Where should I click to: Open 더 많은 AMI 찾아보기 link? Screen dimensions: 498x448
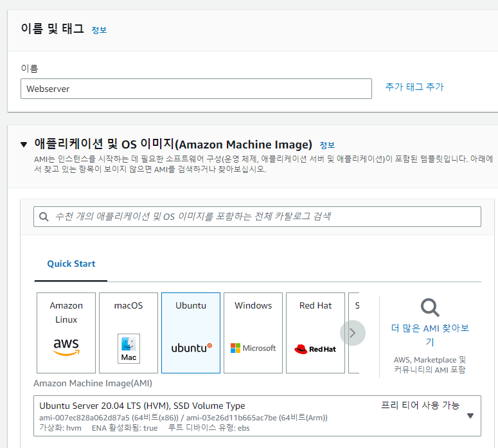(x=430, y=335)
